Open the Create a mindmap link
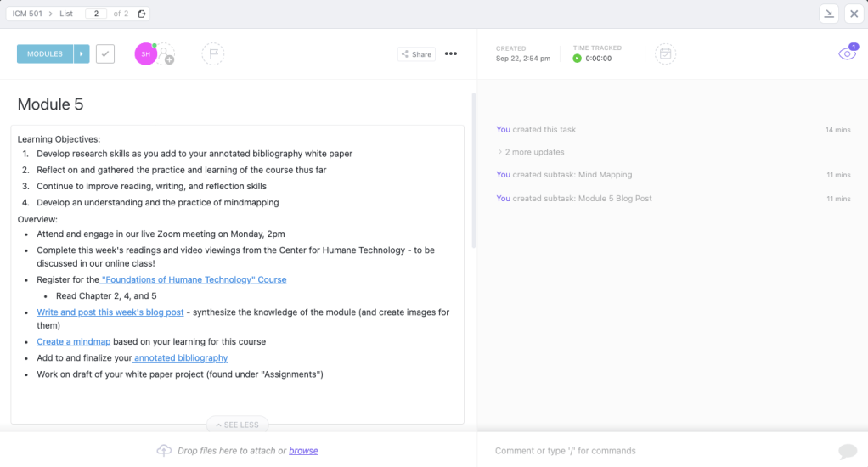 tap(74, 341)
